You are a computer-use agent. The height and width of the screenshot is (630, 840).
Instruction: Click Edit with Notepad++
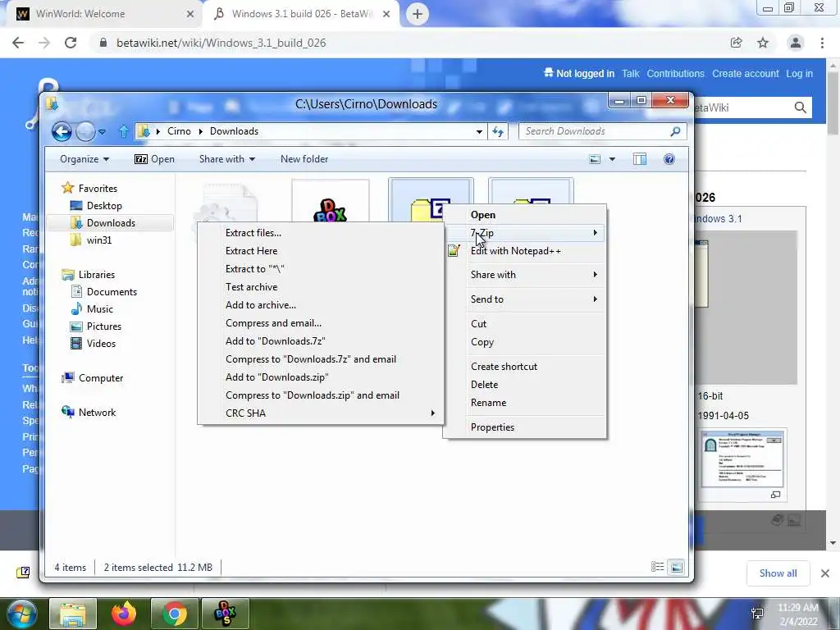pyautogui.click(x=524, y=251)
